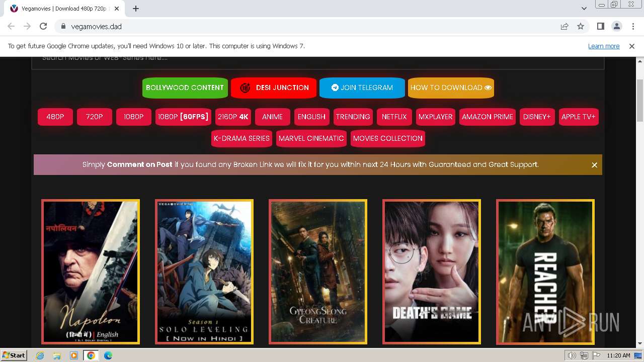Open Bollywood Content section
This screenshot has width=644, height=362.
click(185, 87)
